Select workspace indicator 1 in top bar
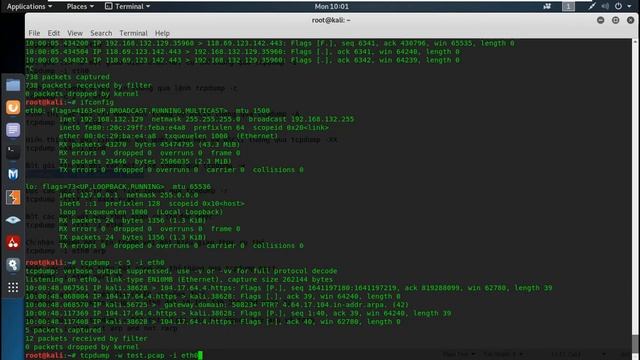The height and width of the screenshot is (360, 640). (x=568, y=6)
